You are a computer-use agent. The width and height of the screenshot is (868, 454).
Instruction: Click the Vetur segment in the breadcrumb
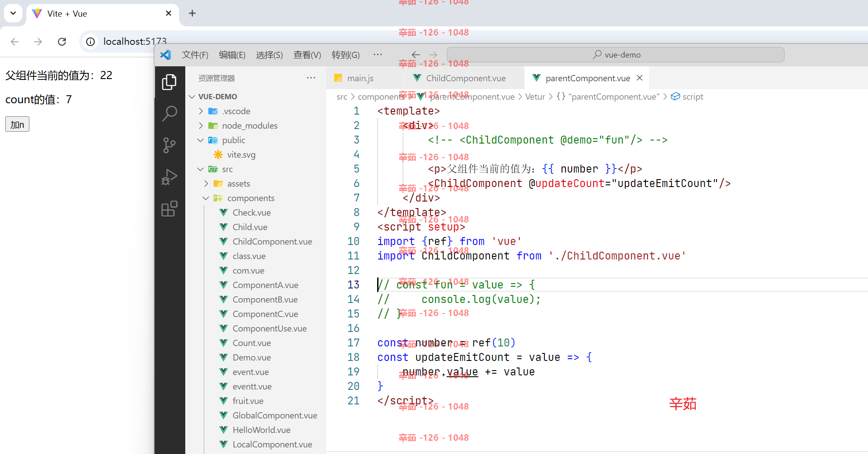click(x=535, y=97)
